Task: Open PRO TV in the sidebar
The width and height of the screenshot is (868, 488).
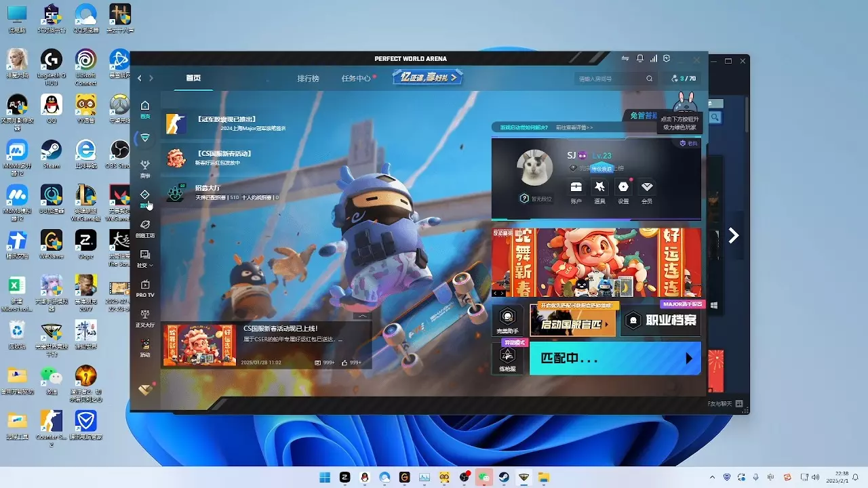Action: [x=144, y=288]
